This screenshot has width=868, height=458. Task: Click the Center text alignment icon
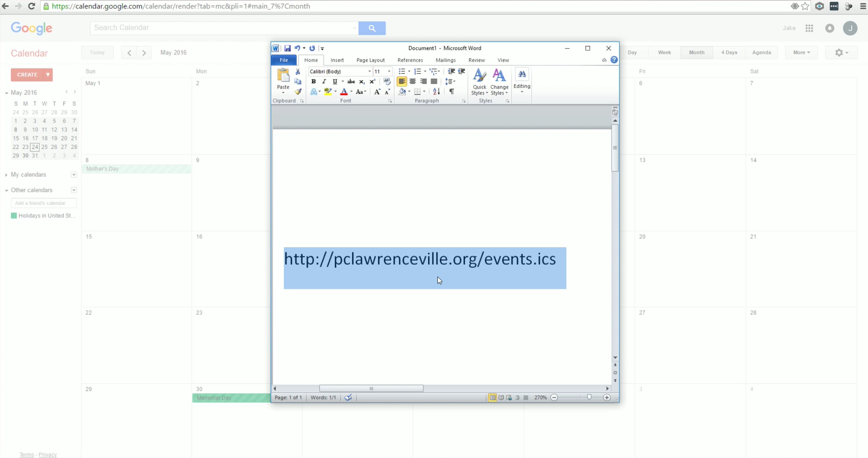pos(412,81)
